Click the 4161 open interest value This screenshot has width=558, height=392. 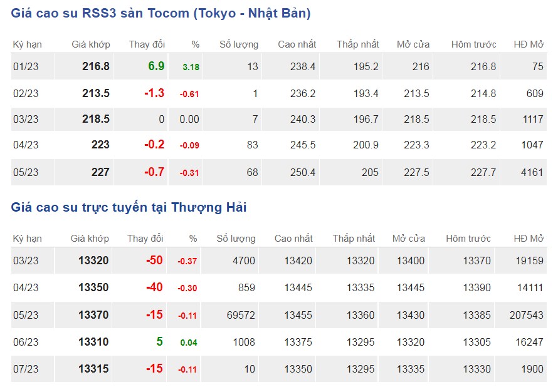tap(532, 172)
